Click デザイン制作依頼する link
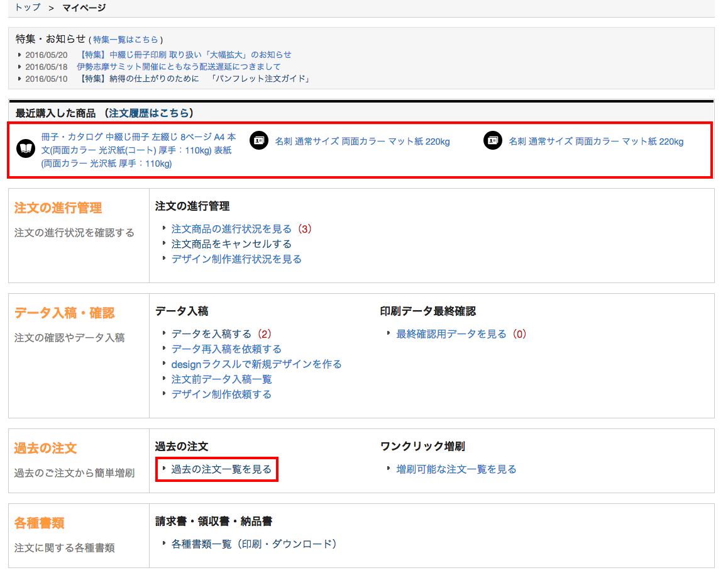This screenshot has width=728, height=575. tap(221, 394)
